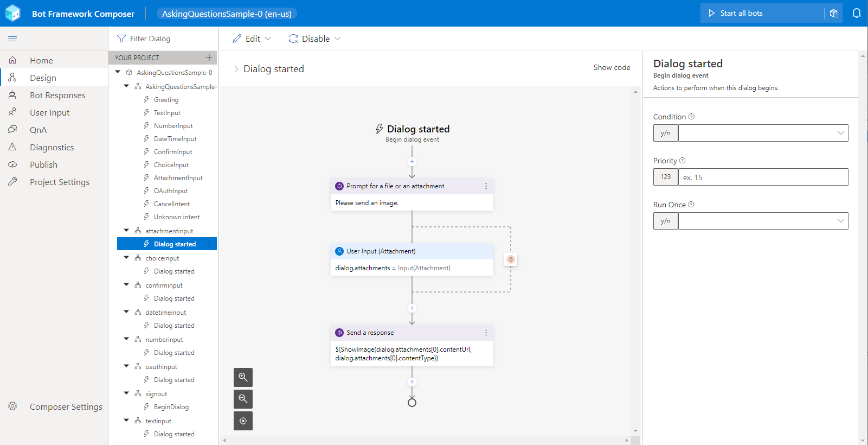Click the Priority input field

(x=763, y=177)
